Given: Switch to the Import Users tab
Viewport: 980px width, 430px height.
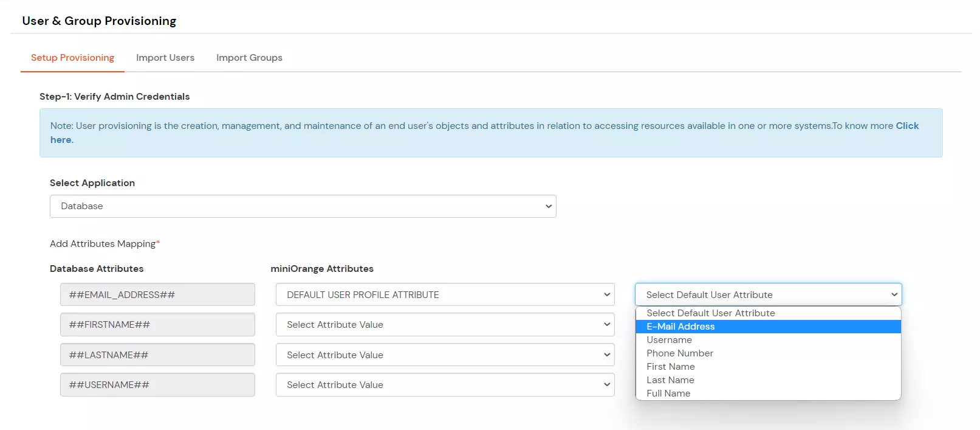Looking at the screenshot, I should (165, 58).
